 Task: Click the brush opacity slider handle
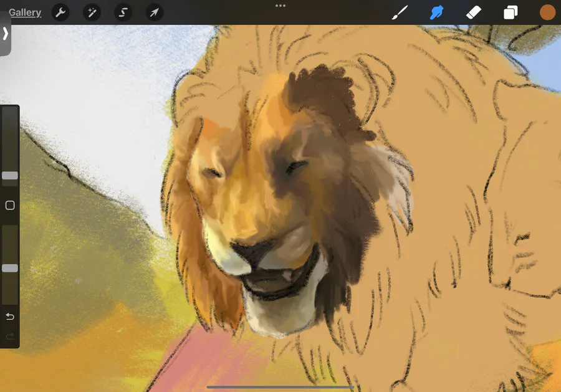coord(10,268)
